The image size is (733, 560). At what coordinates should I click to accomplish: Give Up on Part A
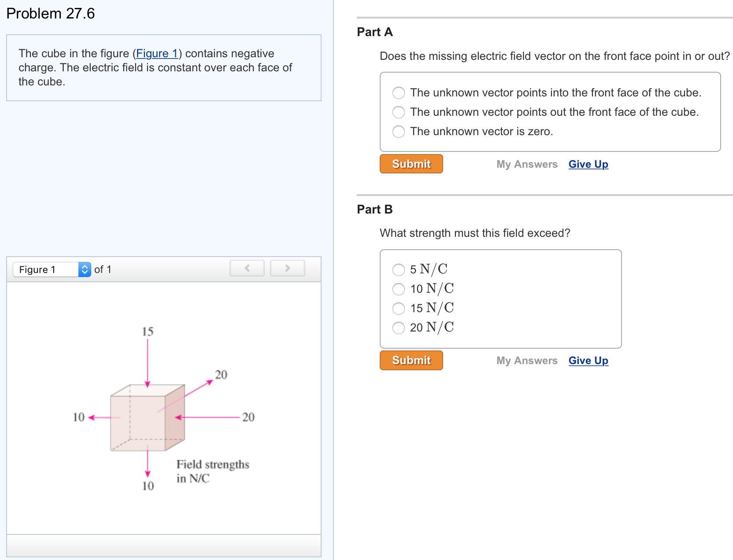pyautogui.click(x=588, y=164)
